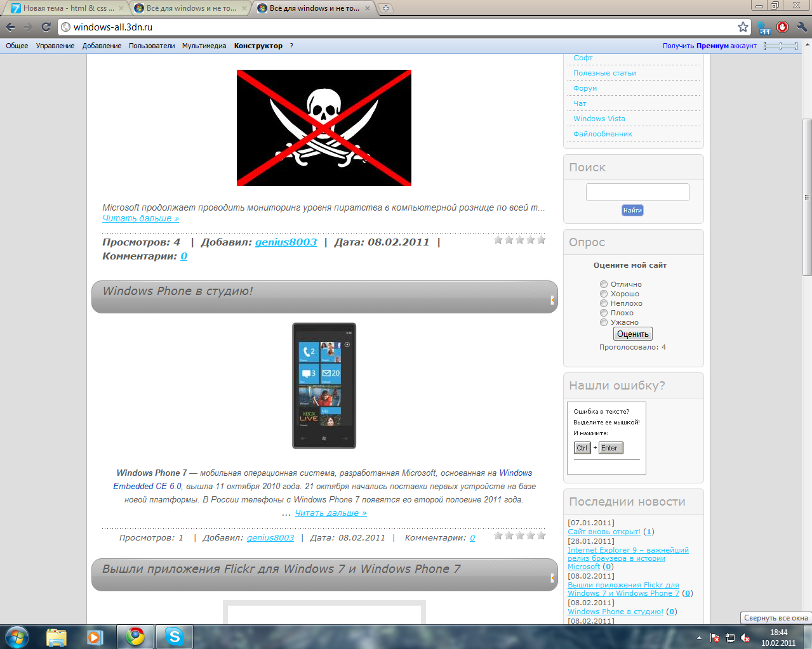This screenshot has height=649, width=812.
Task: Open Windows Explorer from the taskbar
Action: pos(57,637)
